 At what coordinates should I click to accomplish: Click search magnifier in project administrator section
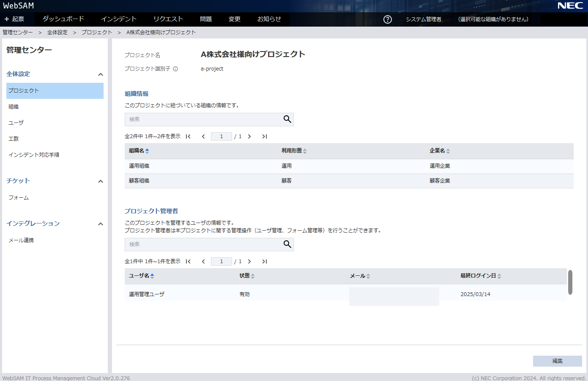click(x=287, y=245)
